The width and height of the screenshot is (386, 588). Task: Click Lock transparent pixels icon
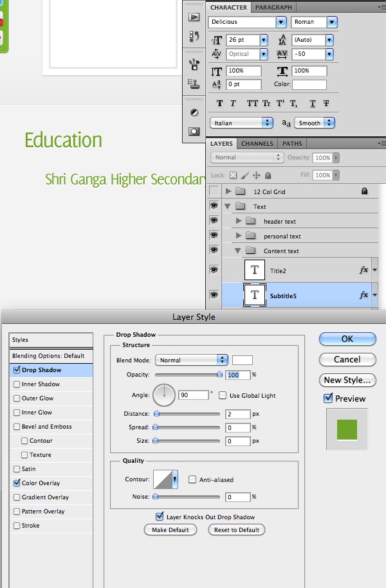[x=233, y=175]
